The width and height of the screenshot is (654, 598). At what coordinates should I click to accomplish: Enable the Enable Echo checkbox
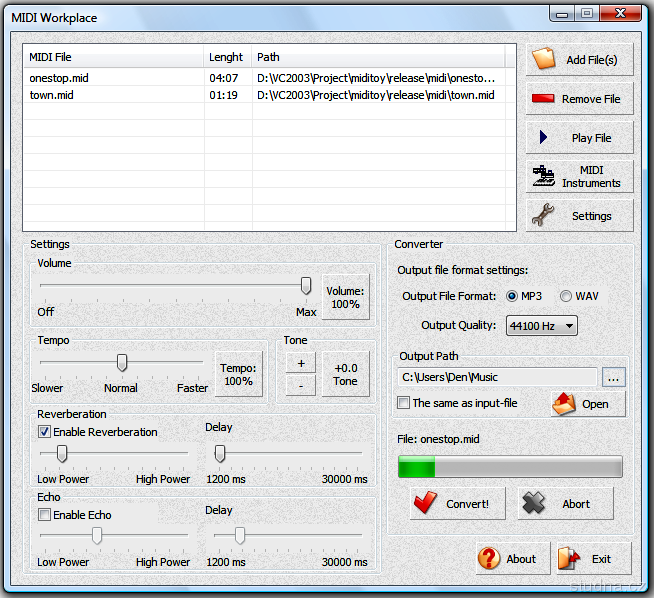[44, 515]
